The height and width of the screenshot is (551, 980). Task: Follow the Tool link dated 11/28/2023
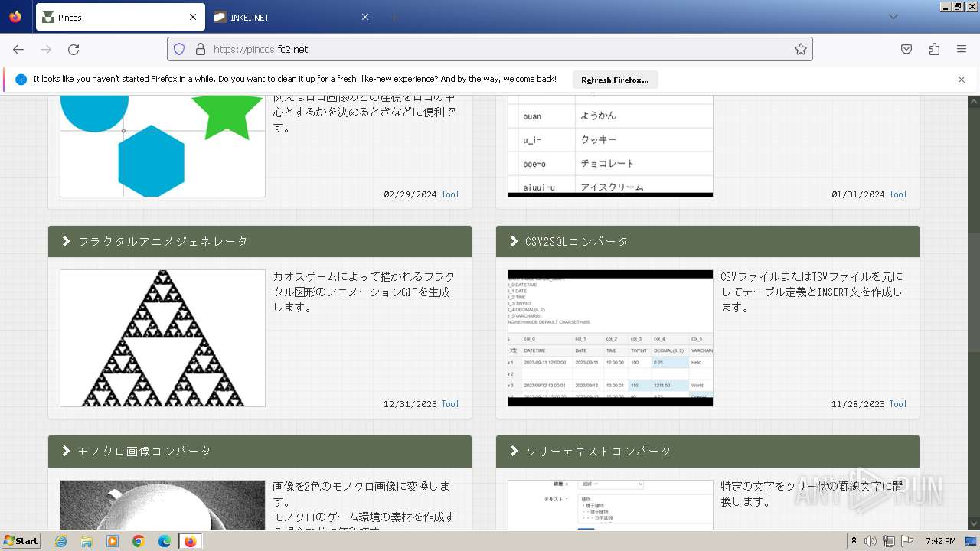click(x=898, y=404)
